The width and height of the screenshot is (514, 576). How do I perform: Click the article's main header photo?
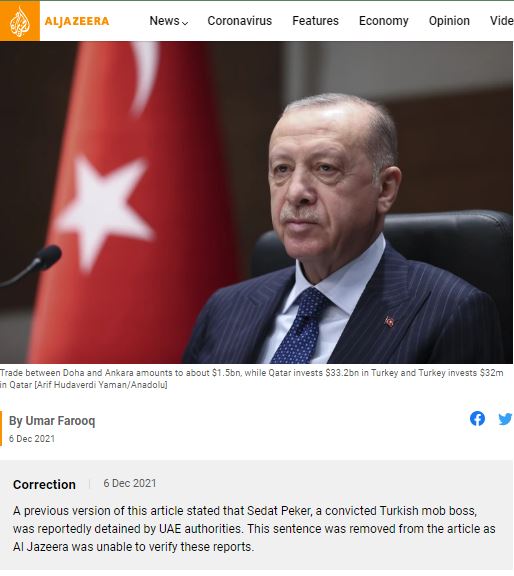[256, 202]
